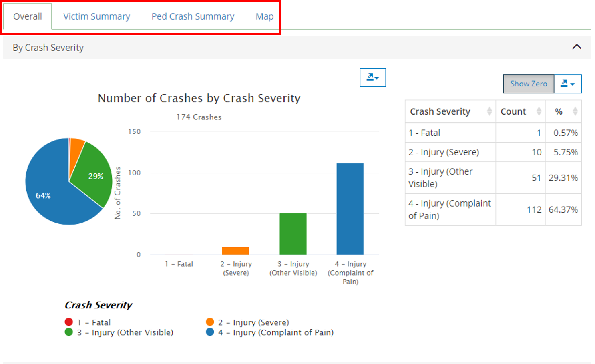
Task: Collapse the By Crash Severity panel chevron
Action: click(x=577, y=47)
